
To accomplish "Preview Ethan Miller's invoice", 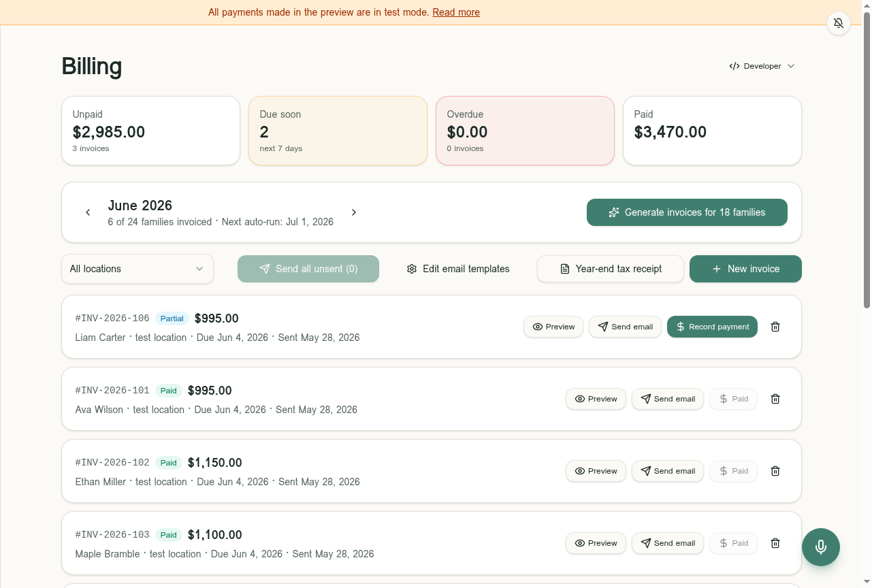I will pos(596,471).
